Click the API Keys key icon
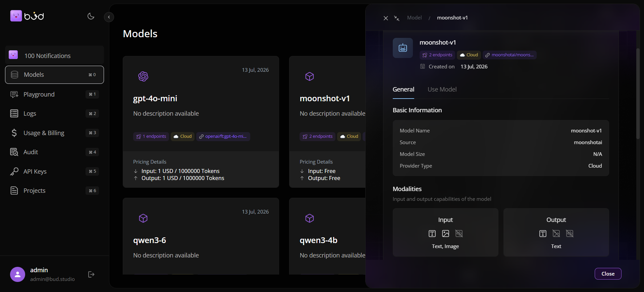The height and width of the screenshot is (292, 644). click(x=14, y=172)
